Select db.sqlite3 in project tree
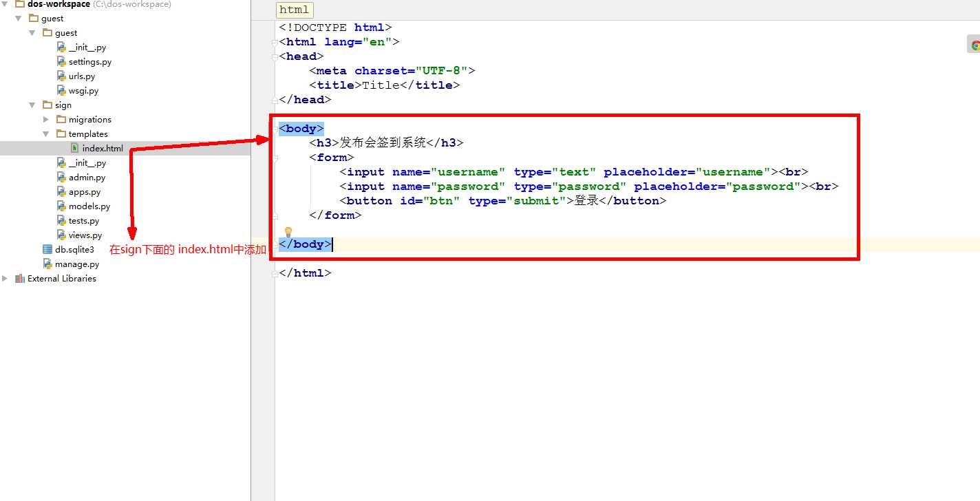The width and height of the screenshot is (980, 501). click(x=74, y=250)
